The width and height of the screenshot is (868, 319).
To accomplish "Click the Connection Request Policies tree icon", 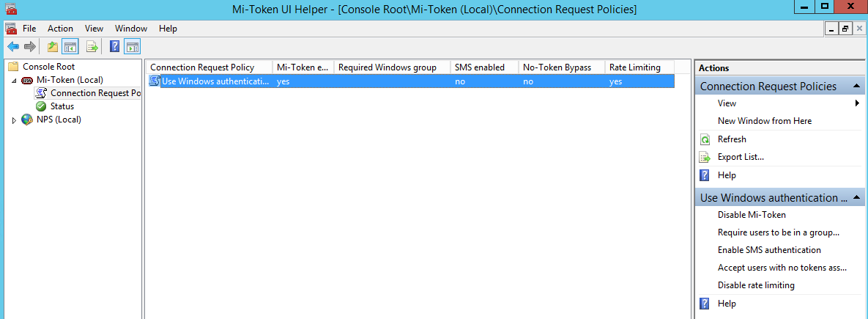I will point(41,93).
